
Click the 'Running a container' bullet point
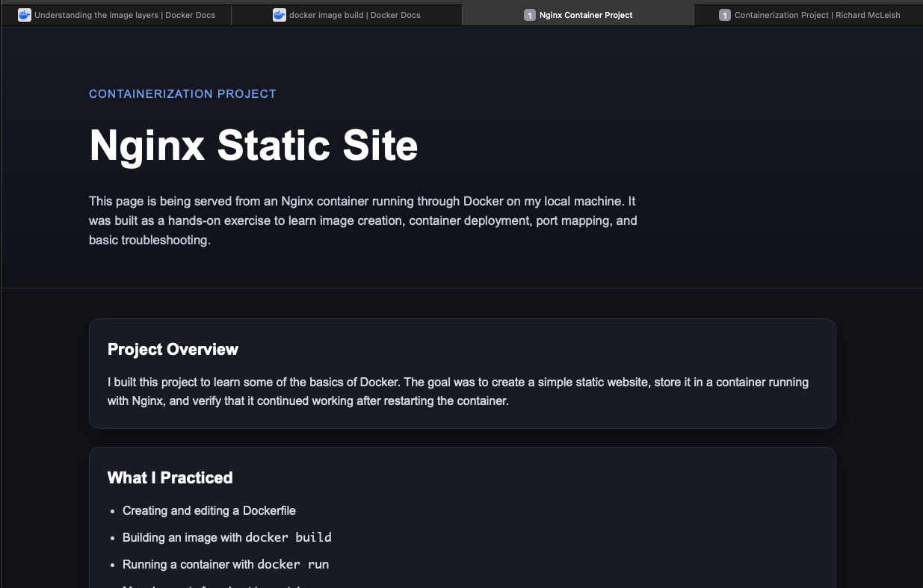[x=224, y=564]
